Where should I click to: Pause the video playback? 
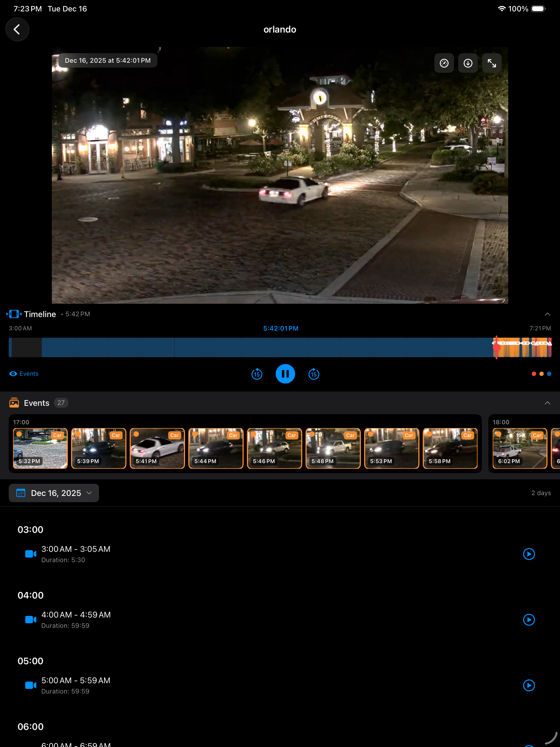coord(285,374)
